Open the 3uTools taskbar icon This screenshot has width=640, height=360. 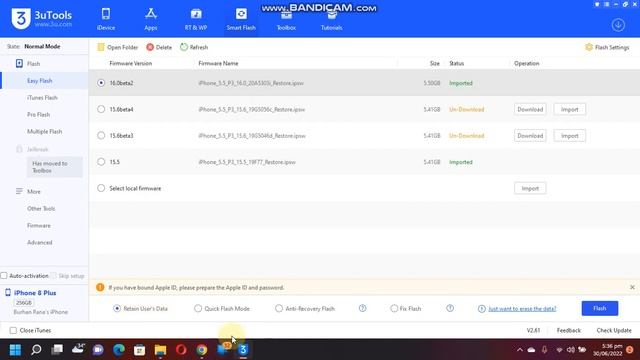pyautogui.click(x=243, y=350)
